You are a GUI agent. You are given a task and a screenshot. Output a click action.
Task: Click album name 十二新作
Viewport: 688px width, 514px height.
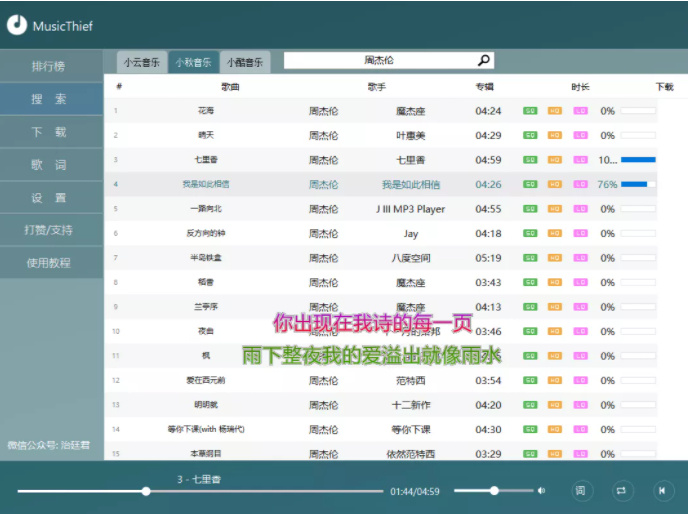(x=411, y=405)
